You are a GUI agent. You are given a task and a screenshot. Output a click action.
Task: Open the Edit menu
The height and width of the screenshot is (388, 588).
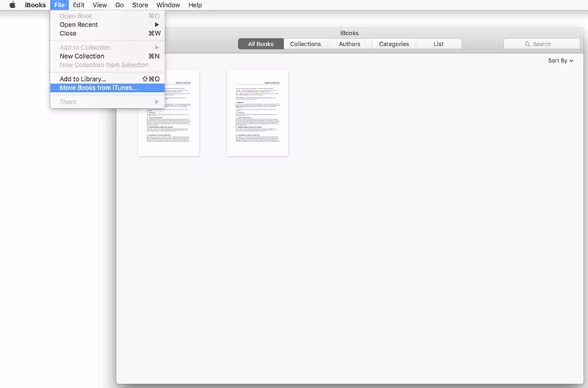click(x=79, y=5)
